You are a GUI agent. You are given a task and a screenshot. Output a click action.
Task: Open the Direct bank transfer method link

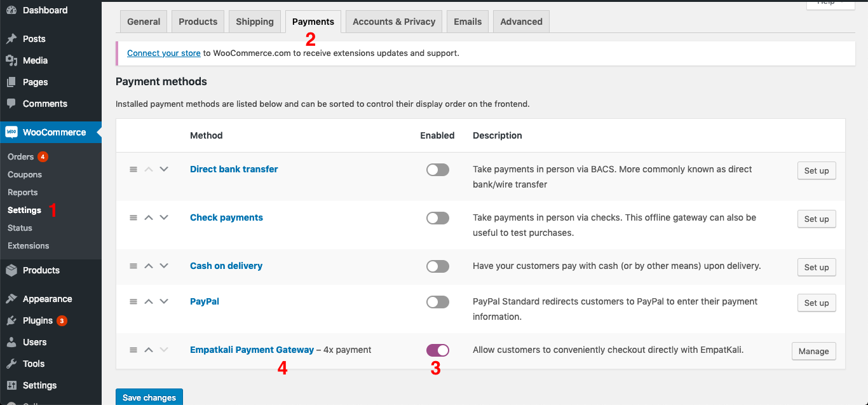coord(234,169)
